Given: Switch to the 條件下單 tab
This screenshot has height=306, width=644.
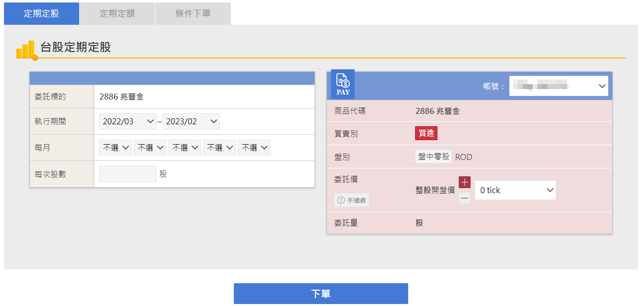Looking at the screenshot, I should 193,13.
